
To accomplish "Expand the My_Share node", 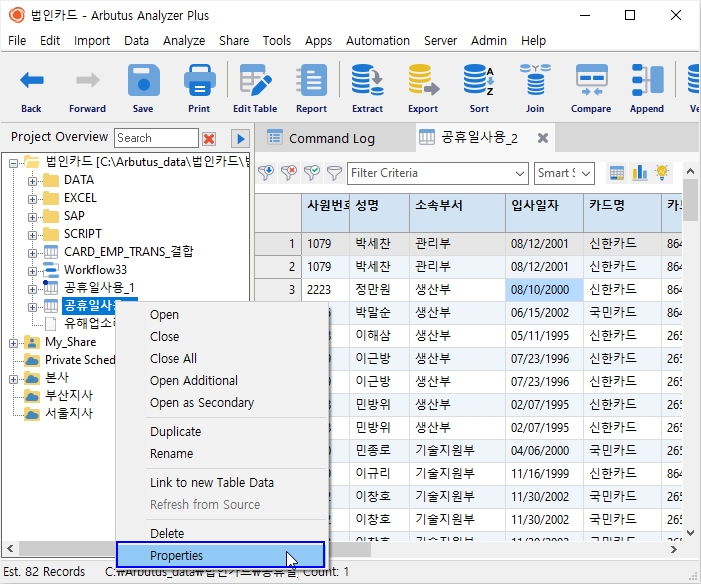I will (x=13, y=343).
